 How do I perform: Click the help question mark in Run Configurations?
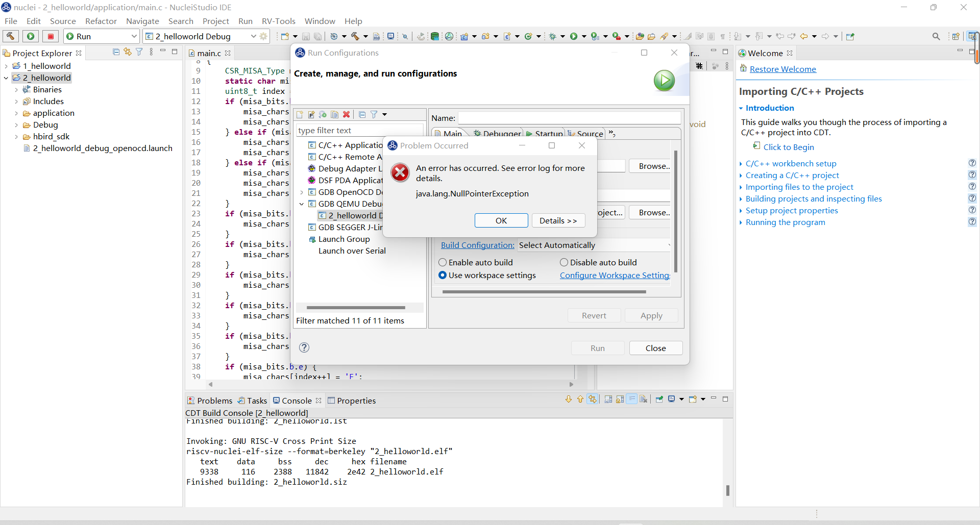(x=304, y=347)
